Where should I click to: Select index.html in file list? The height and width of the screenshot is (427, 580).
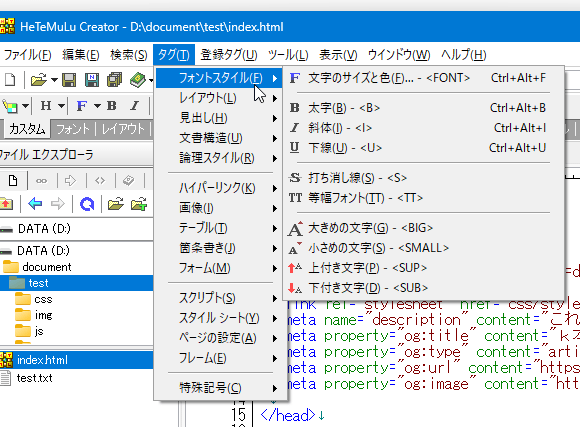[x=42, y=360]
